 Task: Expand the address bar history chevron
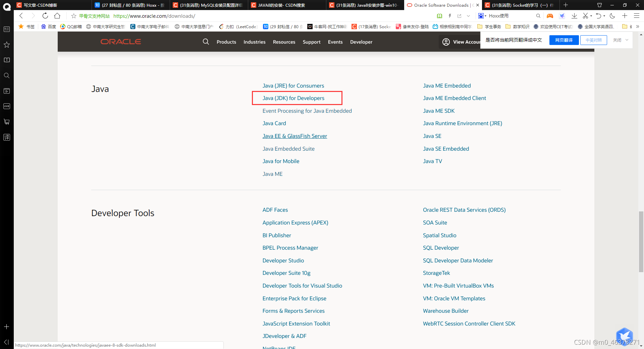click(468, 16)
